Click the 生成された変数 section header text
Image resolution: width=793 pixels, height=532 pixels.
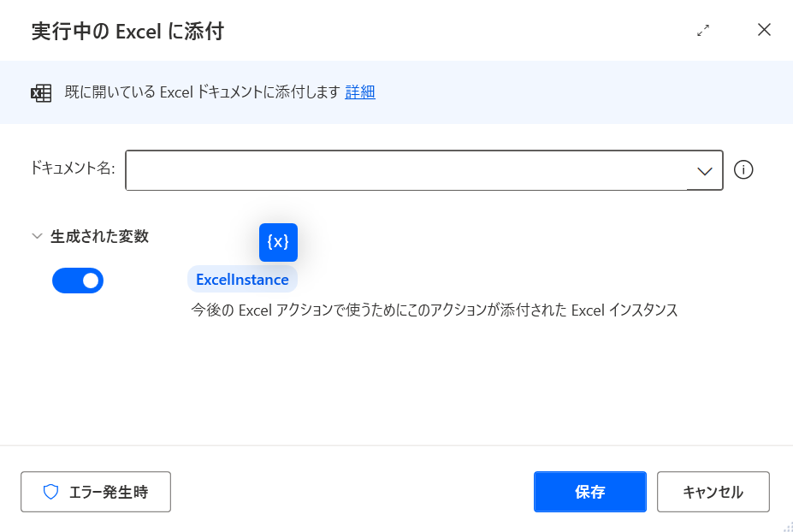(99, 237)
